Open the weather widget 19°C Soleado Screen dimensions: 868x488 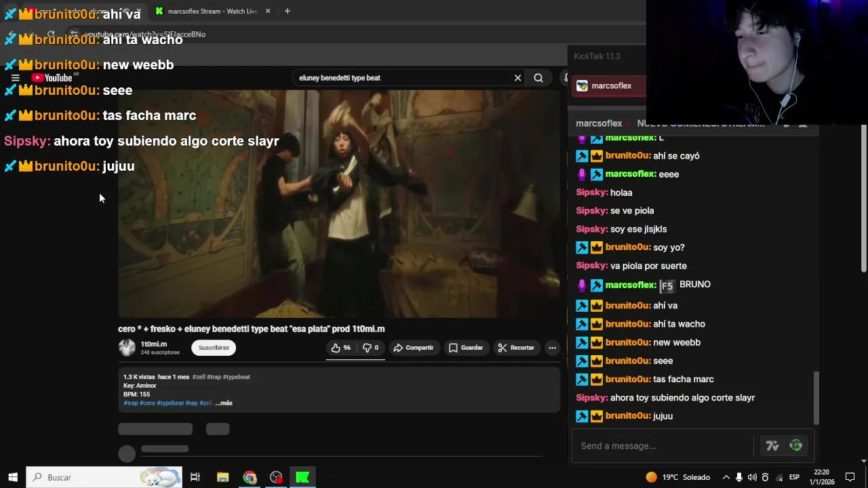point(677,477)
